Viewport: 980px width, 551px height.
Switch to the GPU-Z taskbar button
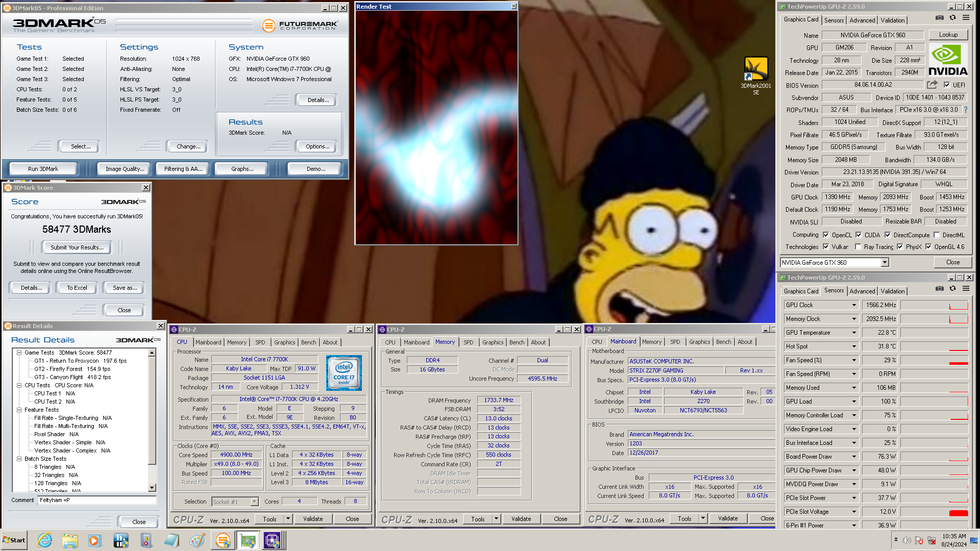click(248, 540)
